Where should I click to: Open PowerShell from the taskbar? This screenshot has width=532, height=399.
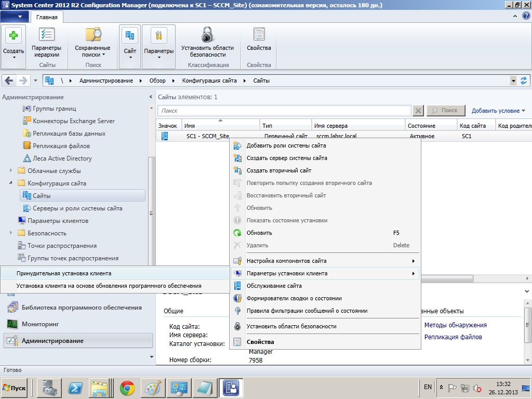tap(75, 388)
